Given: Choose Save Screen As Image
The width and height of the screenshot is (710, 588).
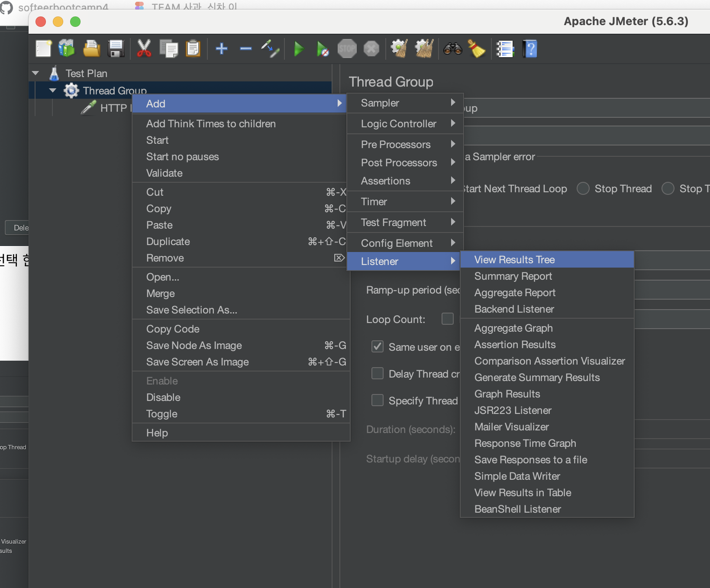Looking at the screenshot, I should (241, 362).
